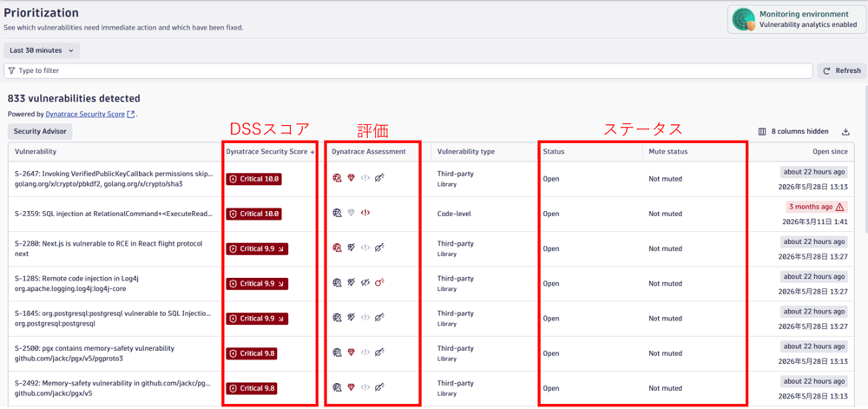Click the globe exposure icon in the S-2359 row
The width and height of the screenshot is (868, 409).
[337, 213]
